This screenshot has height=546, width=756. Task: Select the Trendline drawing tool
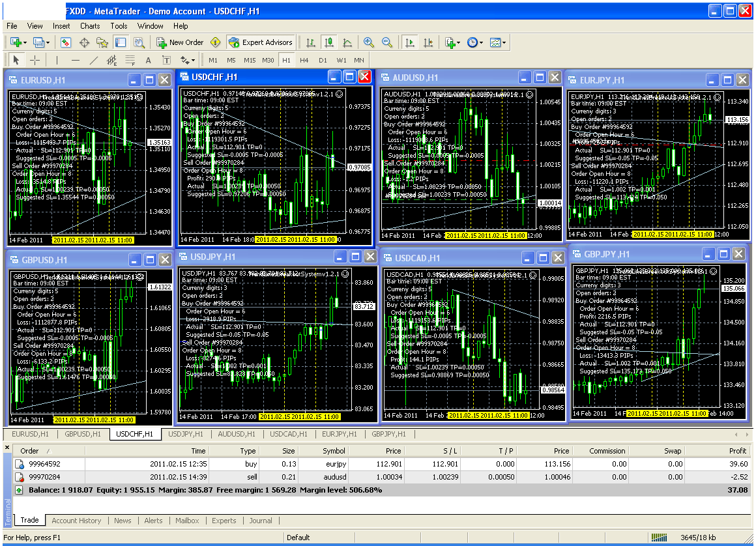point(93,60)
